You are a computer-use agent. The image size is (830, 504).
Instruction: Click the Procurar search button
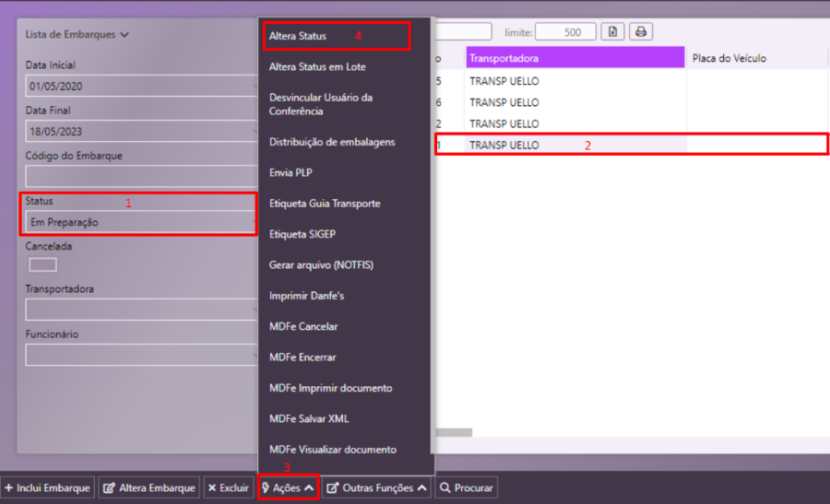point(467,487)
